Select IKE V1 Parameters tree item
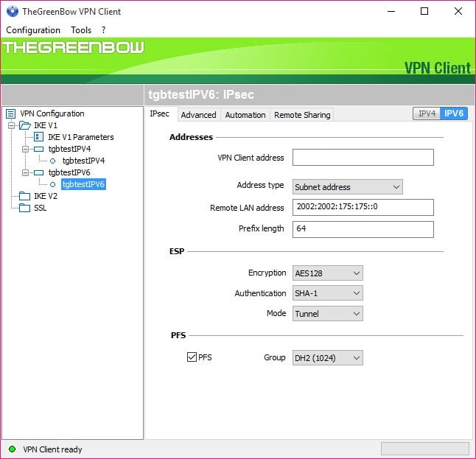 click(x=81, y=137)
